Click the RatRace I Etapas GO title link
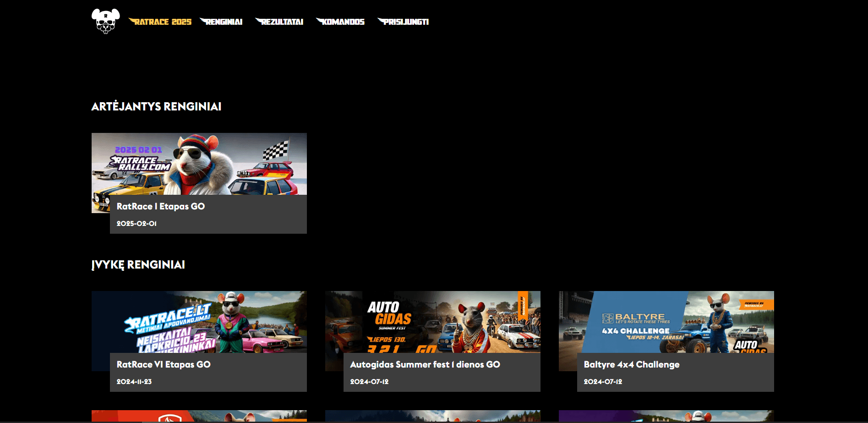The width and height of the screenshot is (868, 423). (x=161, y=206)
